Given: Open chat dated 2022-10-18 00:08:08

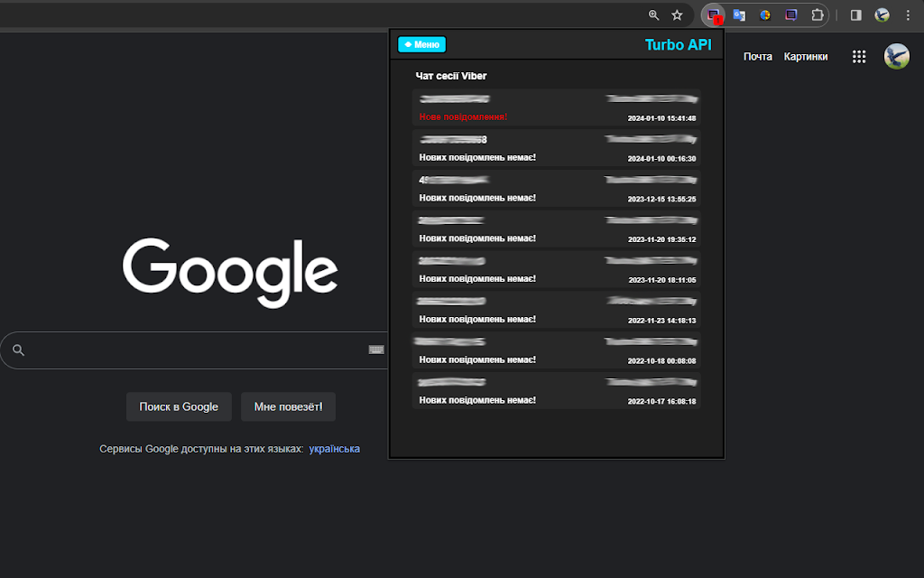Looking at the screenshot, I should point(556,350).
